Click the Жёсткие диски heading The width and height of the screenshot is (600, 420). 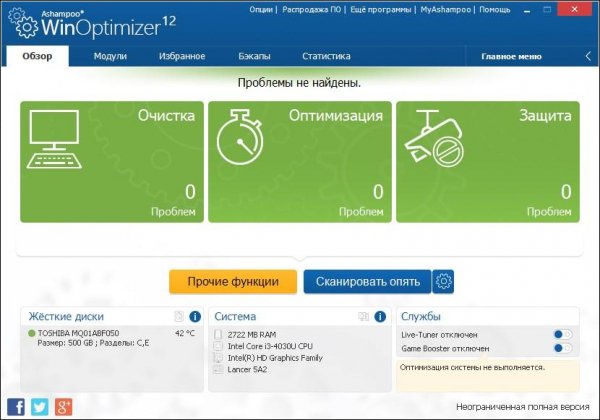coord(66,316)
